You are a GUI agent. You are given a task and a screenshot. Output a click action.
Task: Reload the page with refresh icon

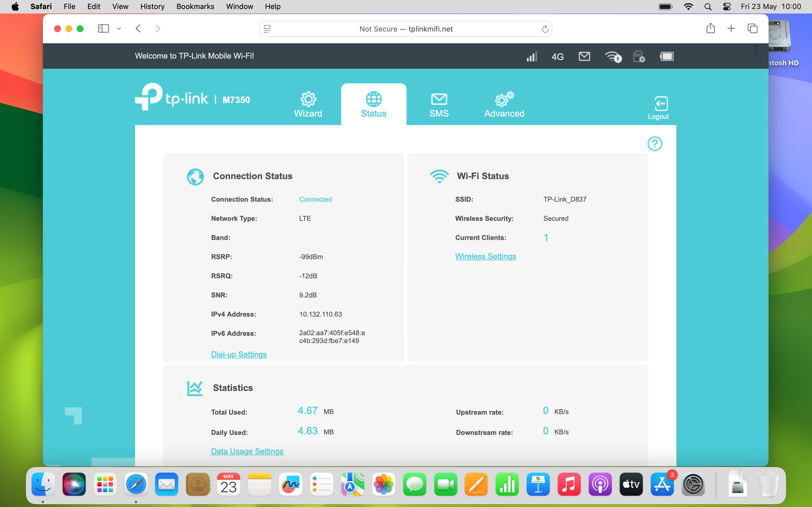click(x=545, y=29)
